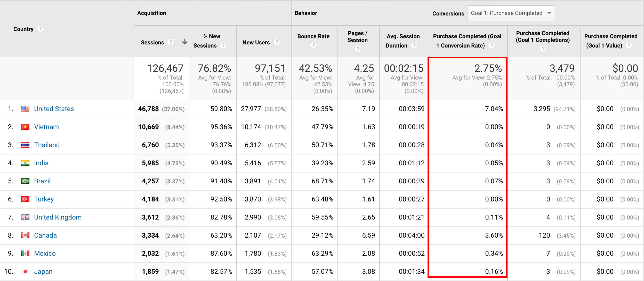Image resolution: width=644 pixels, height=281 pixels.
Task: Click the Turkey flag icon
Action: (x=25, y=199)
